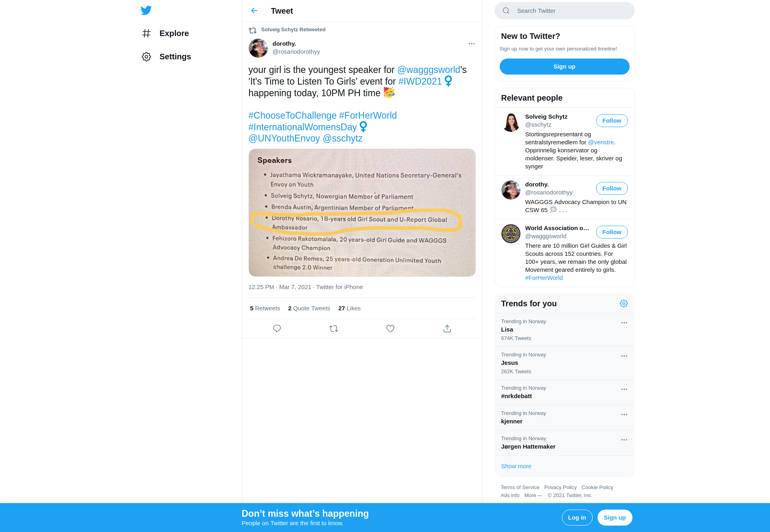Open Settings from the left sidebar
This screenshot has height=532, width=770.
click(x=166, y=57)
